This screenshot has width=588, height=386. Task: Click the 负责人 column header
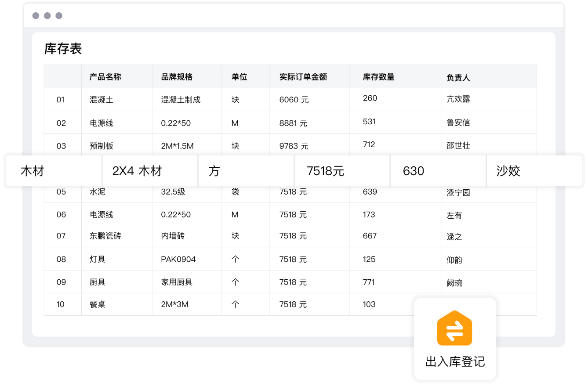click(x=458, y=78)
